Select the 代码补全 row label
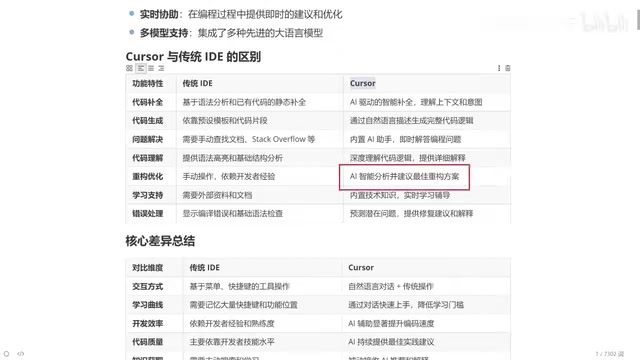Image resolution: width=640 pixels, height=360 pixels. [x=147, y=102]
